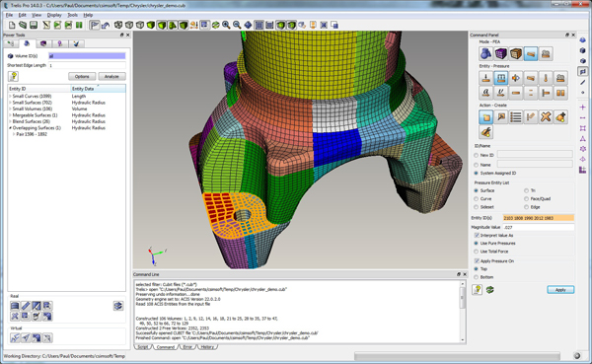Click the List action icon with lines
The width and height of the screenshot is (592, 364).
pos(516,117)
